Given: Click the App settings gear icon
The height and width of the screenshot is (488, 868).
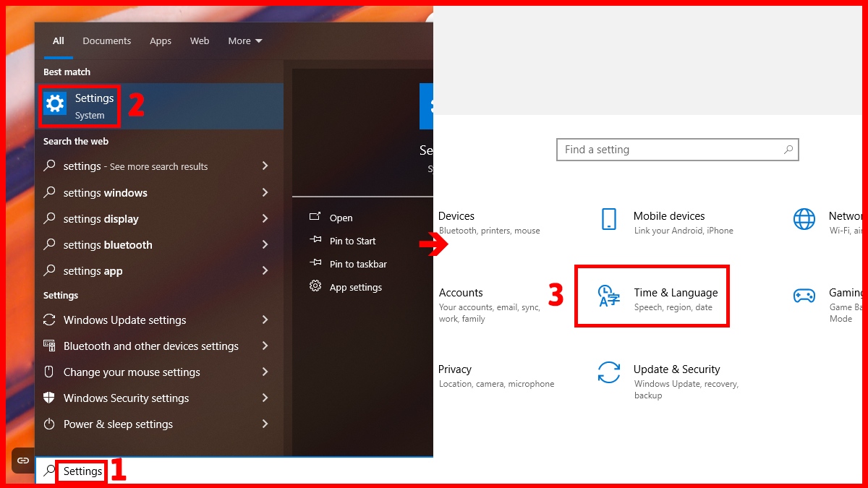Looking at the screenshot, I should [315, 286].
